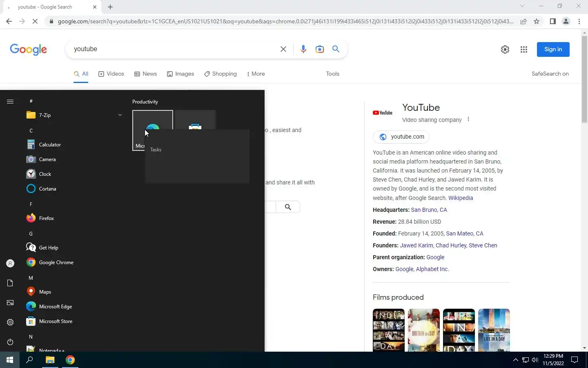The width and height of the screenshot is (588, 368).
Task: Open Google quick settings gear
Action: 505,49
